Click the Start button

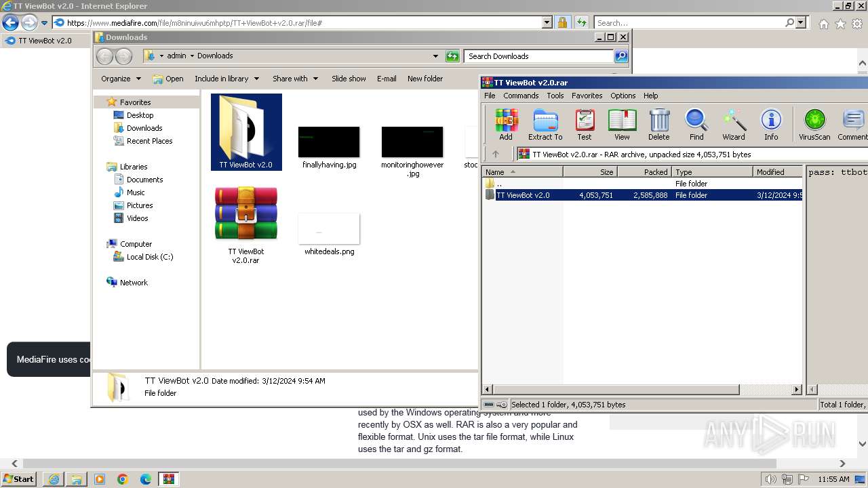click(19, 479)
